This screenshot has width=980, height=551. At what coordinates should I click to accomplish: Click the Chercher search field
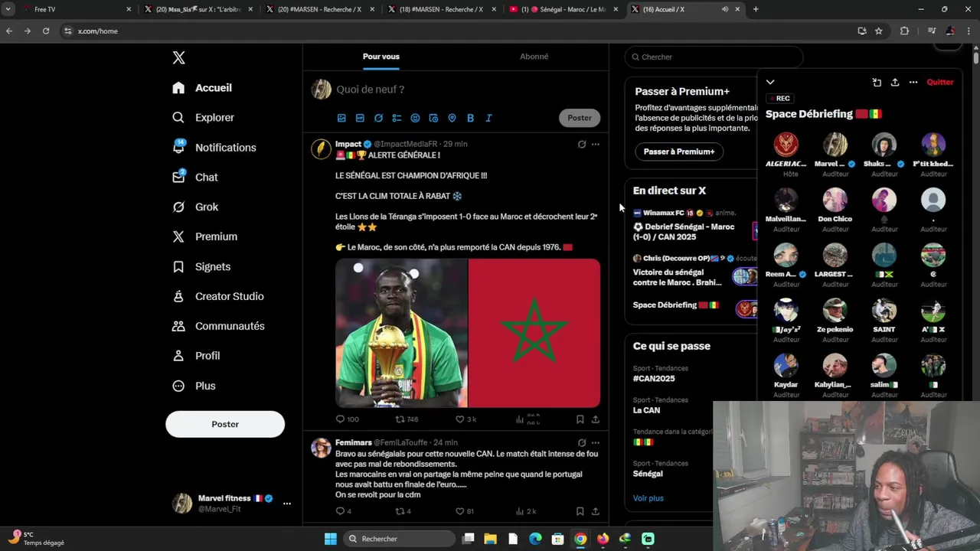pyautogui.click(x=714, y=57)
